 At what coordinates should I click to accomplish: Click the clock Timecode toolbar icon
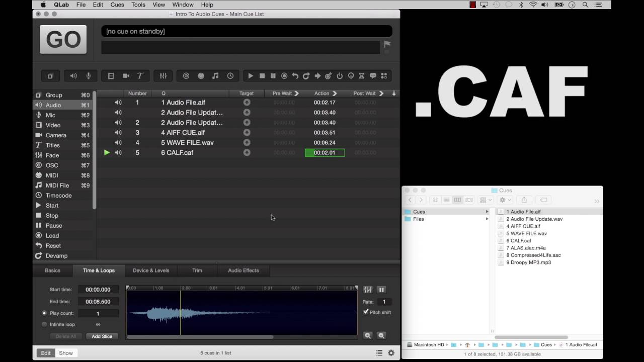tap(230, 76)
